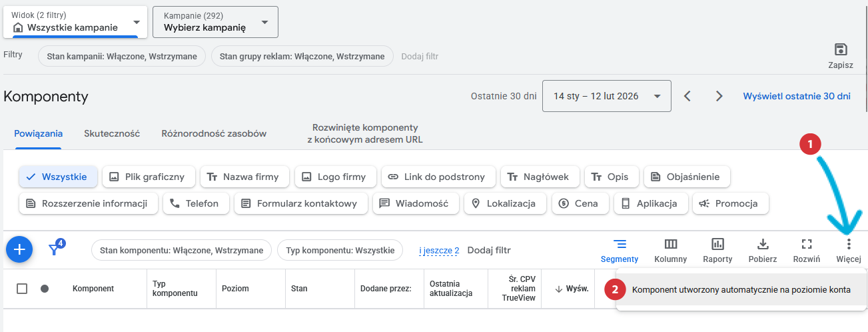Click the blue plus add component button

tap(19, 249)
